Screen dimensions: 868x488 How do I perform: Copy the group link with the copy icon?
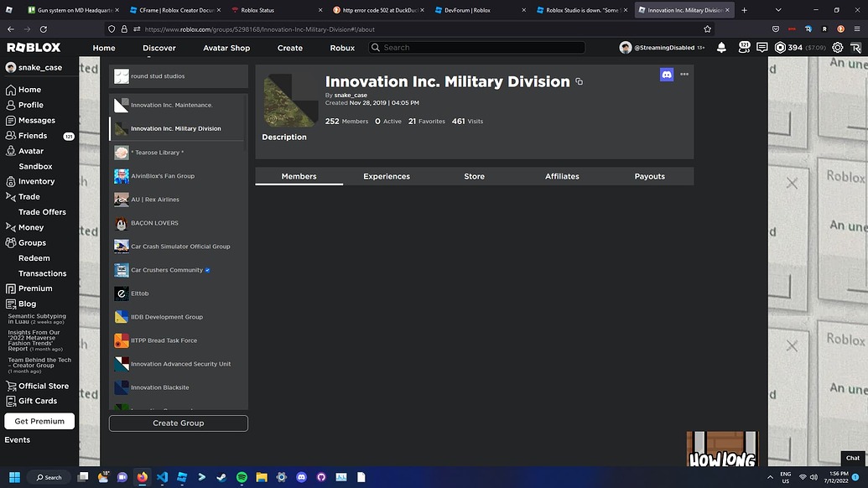tap(579, 81)
